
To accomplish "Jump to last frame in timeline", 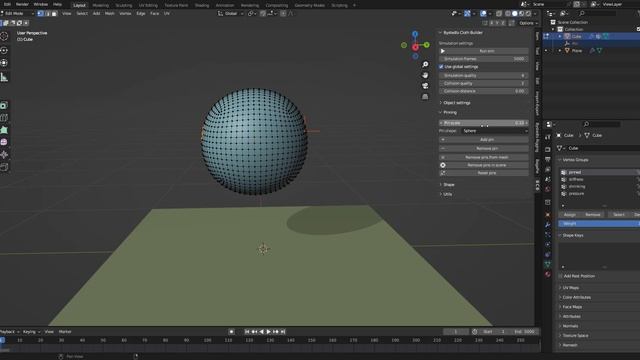I will pos(283,332).
